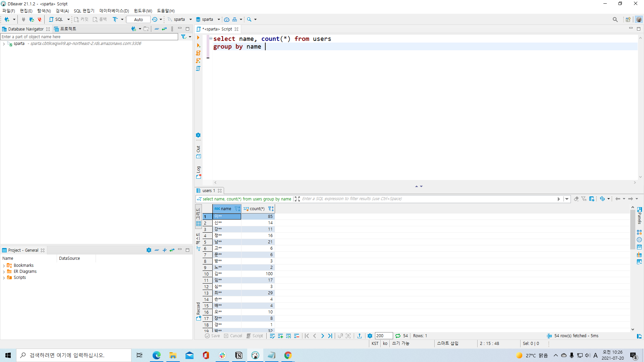Expand the sparta connection tree node
644x362 pixels.
pyautogui.click(x=4, y=44)
